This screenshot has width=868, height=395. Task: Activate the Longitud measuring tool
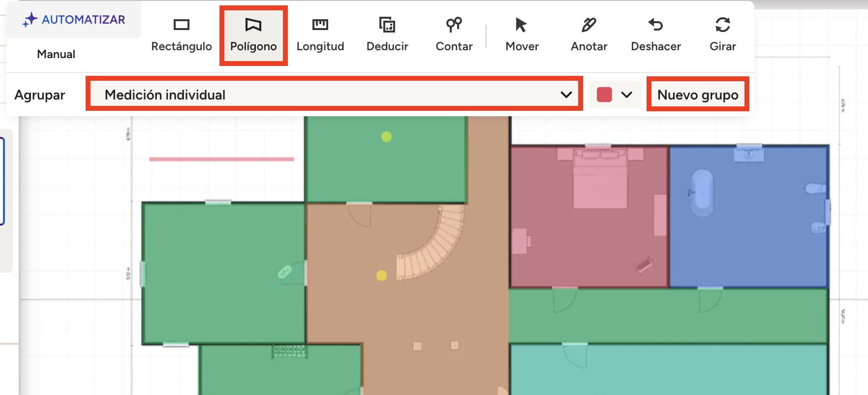coord(320,35)
